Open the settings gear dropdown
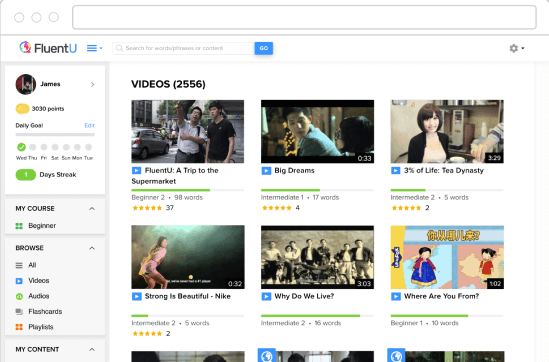Screen dimensions: 549x362 (516, 48)
